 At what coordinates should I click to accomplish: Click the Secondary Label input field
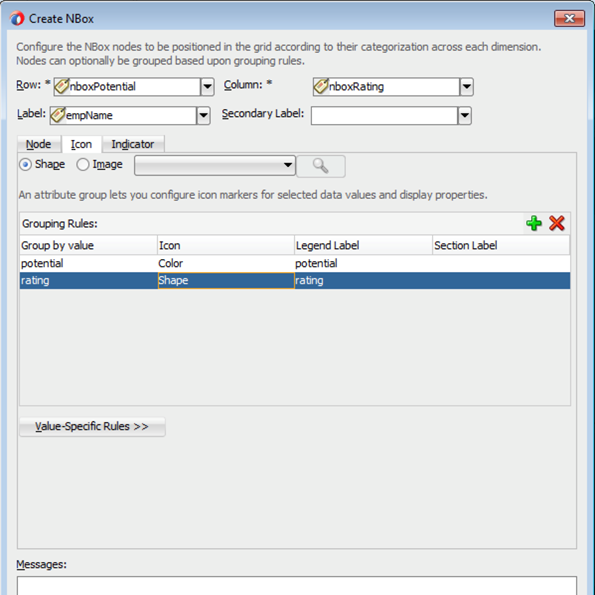tap(384, 115)
